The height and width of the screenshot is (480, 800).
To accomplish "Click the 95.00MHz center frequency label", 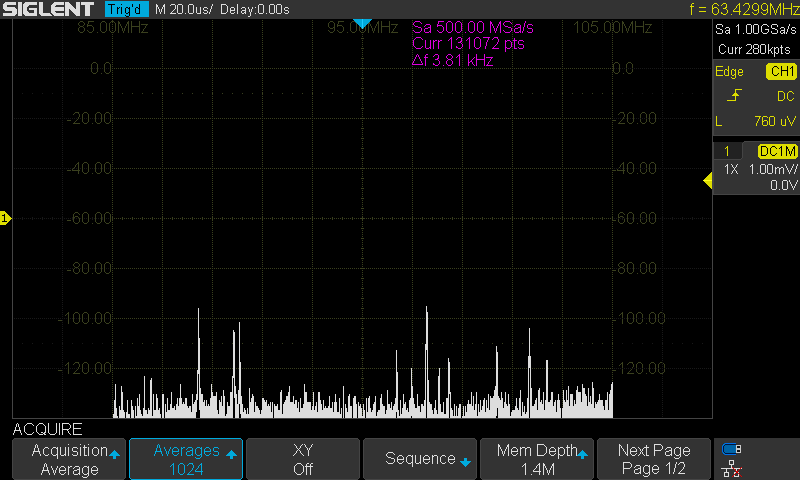I will (x=362, y=28).
